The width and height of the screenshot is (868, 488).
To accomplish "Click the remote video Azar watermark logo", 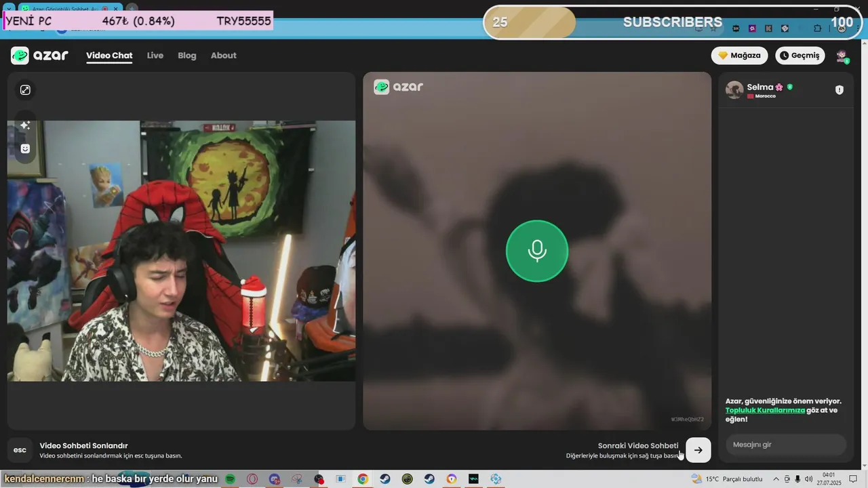I will point(399,87).
